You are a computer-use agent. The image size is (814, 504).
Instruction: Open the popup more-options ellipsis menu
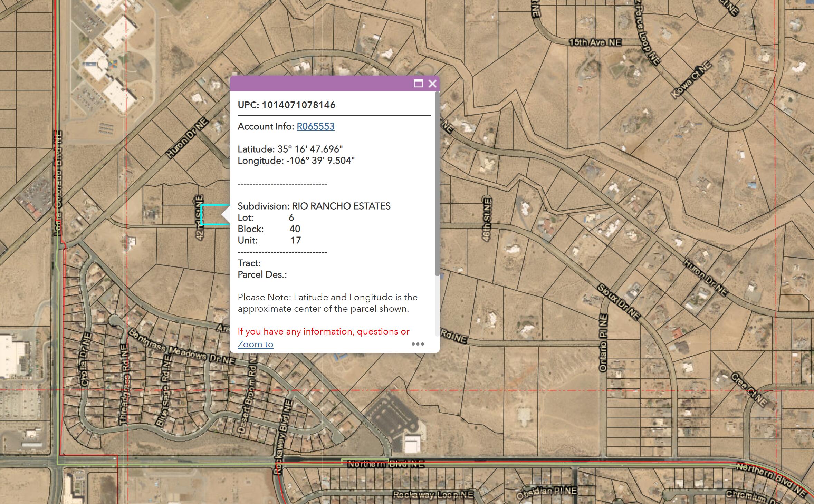[418, 344]
